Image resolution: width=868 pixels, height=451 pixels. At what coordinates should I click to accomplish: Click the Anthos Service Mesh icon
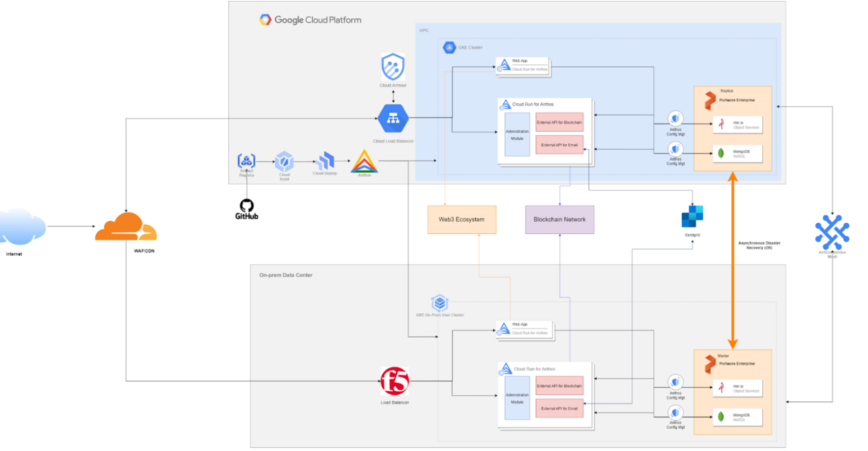[x=832, y=232]
